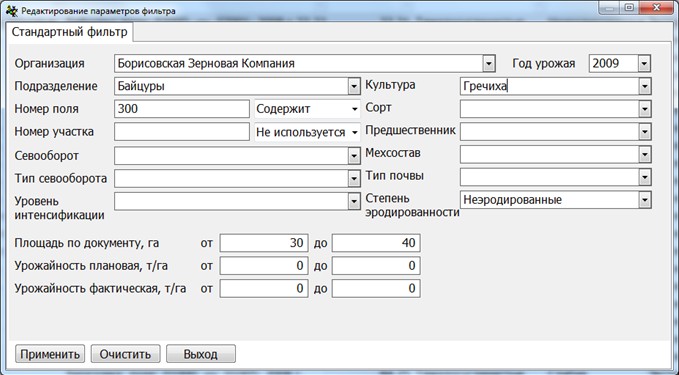Click the Номер поля input field
Image resolution: width=679 pixels, height=375 pixels.
pos(182,109)
